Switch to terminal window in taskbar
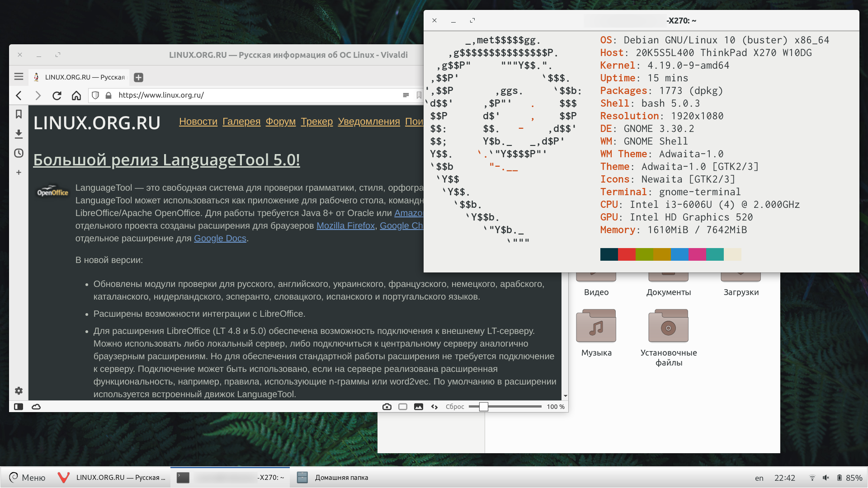 pos(230,478)
